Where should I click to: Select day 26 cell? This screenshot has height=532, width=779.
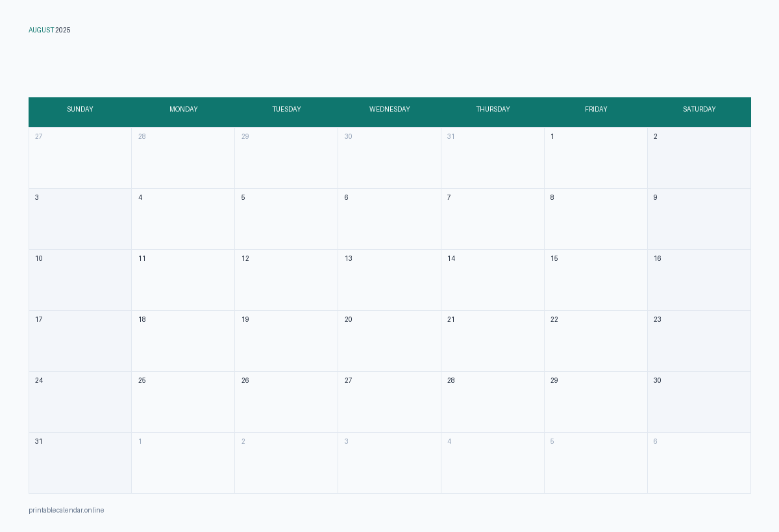click(286, 402)
